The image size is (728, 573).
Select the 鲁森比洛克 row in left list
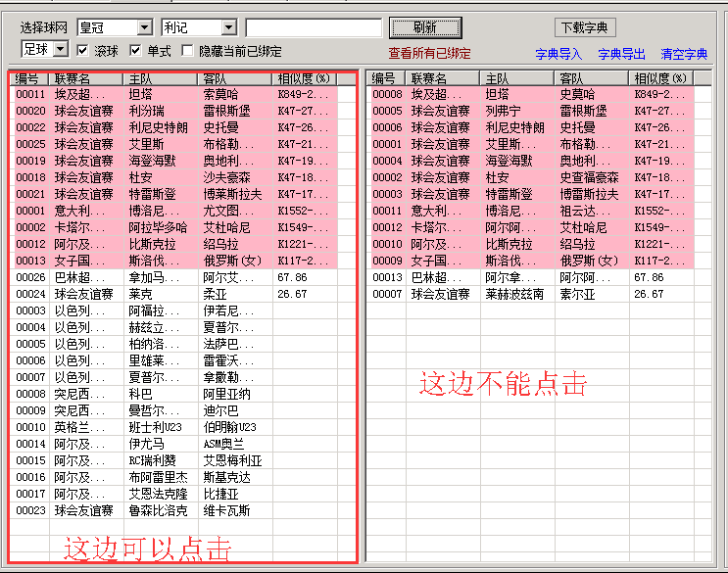pos(159,510)
